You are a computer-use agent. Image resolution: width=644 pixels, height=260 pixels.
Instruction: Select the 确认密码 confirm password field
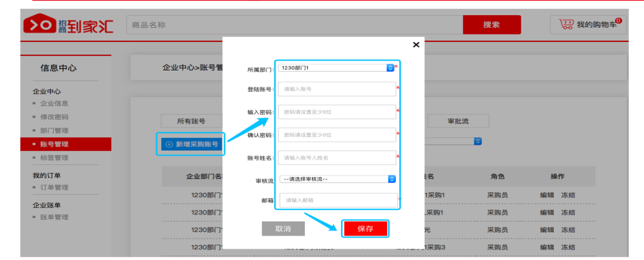tap(337, 135)
